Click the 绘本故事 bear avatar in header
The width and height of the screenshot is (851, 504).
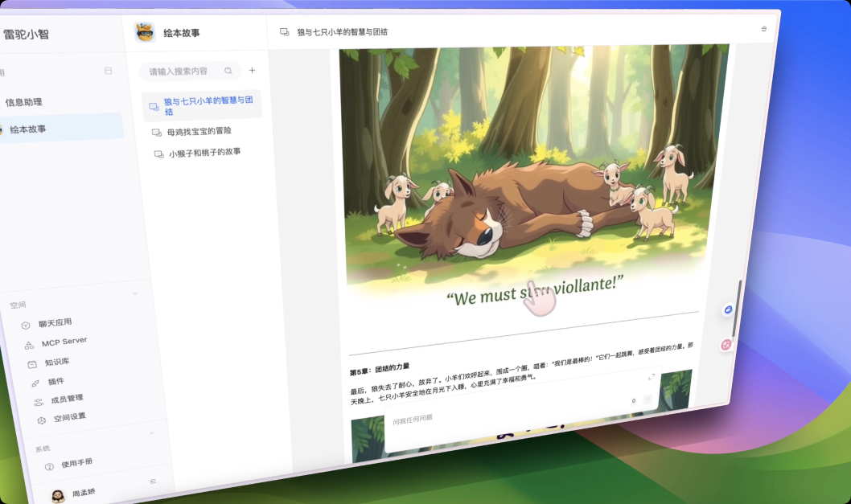point(144,32)
